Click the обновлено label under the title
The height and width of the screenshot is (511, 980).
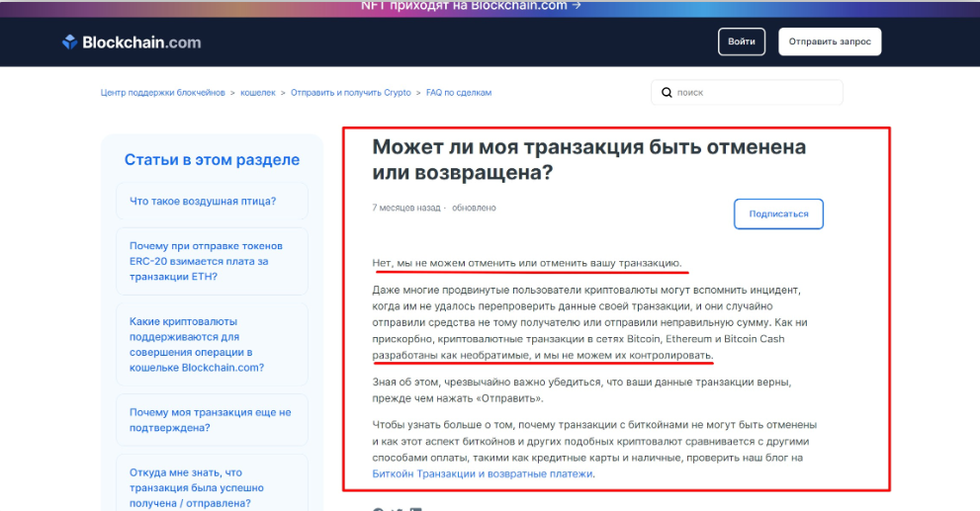474,208
